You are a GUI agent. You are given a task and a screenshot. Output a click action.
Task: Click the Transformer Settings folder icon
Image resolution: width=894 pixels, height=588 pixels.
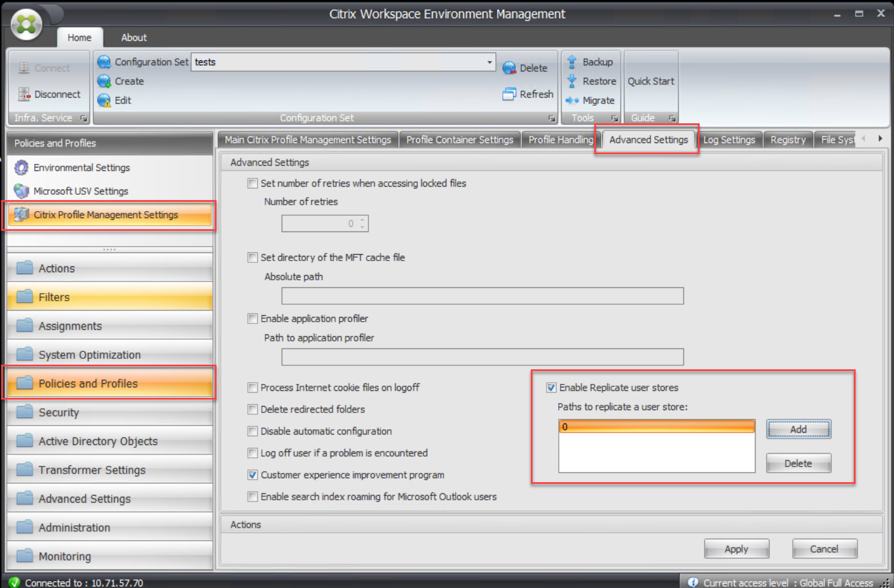(x=24, y=469)
